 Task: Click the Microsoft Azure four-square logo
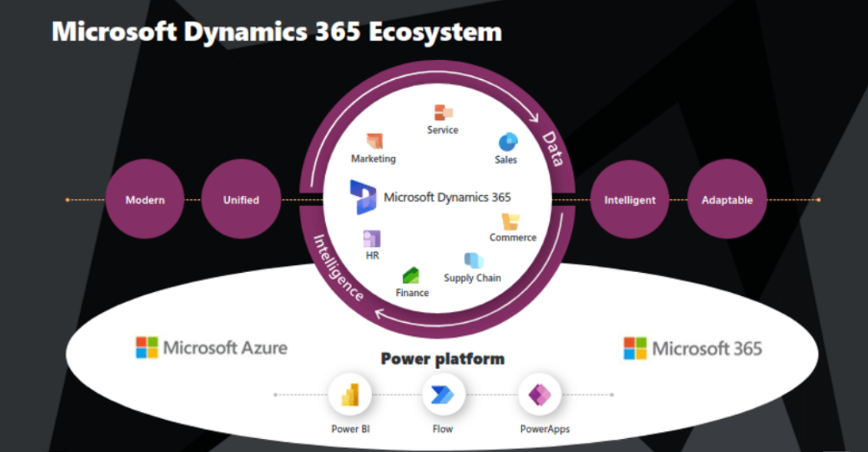[x=147, y=347]
